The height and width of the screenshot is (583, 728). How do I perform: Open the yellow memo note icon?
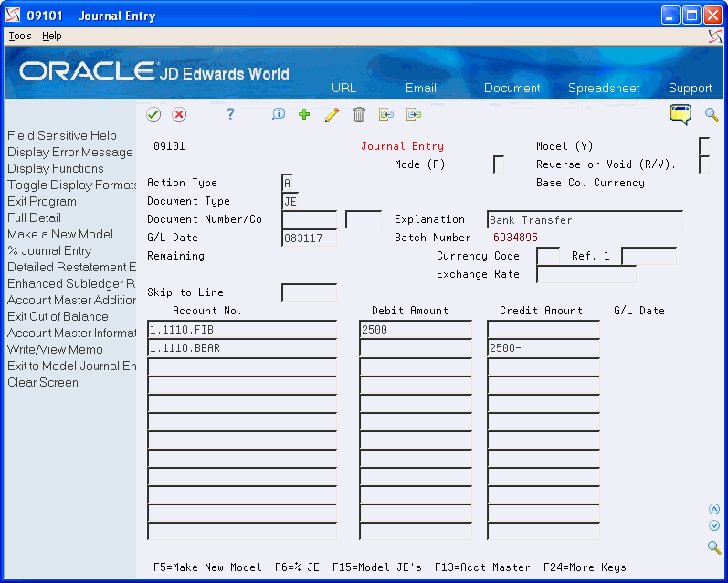[681, 114]
